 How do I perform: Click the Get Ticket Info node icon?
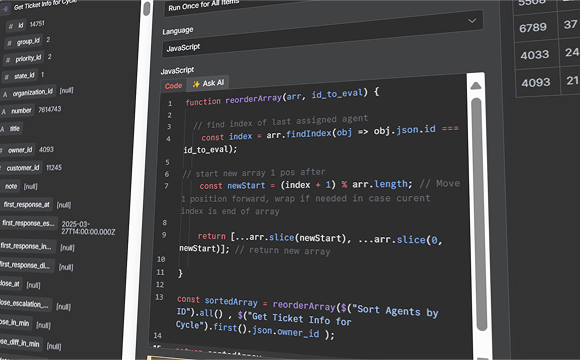[5, 9]
